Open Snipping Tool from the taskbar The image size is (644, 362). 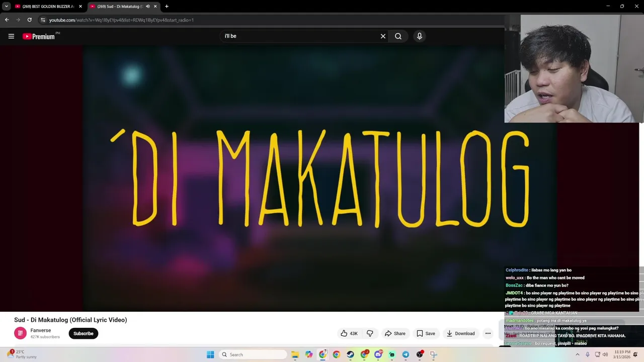coord(433,354)
